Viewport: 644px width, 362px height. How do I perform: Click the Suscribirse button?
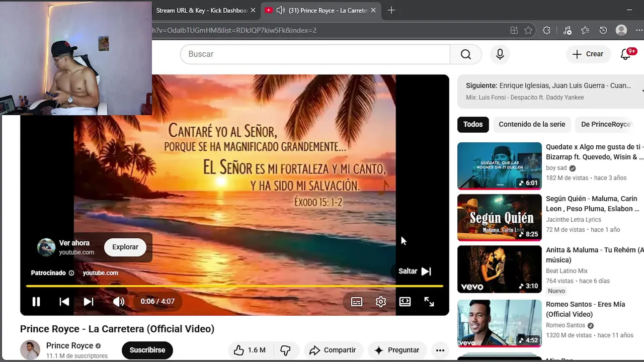tap(147, 350)
